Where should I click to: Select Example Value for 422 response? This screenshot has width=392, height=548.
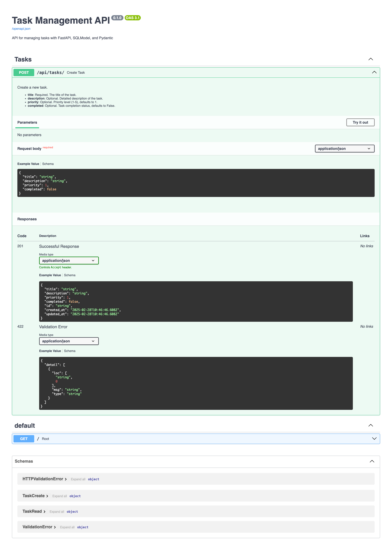click(50, 351)
